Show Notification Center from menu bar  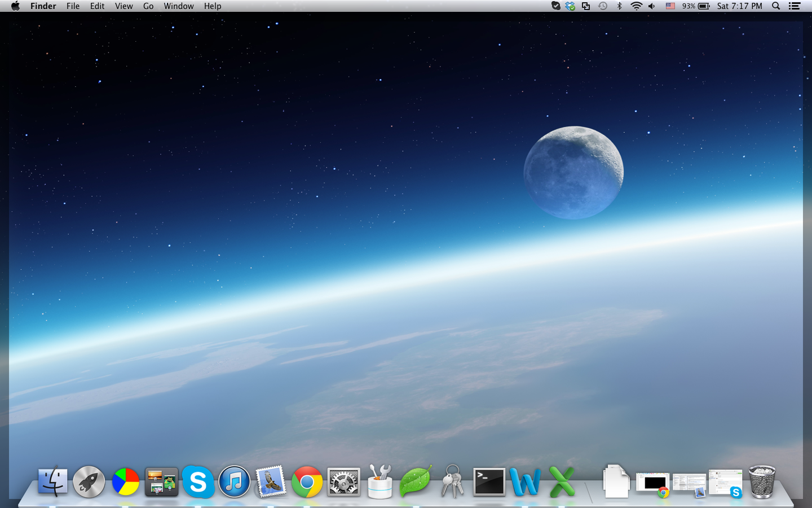pos(795,6)
